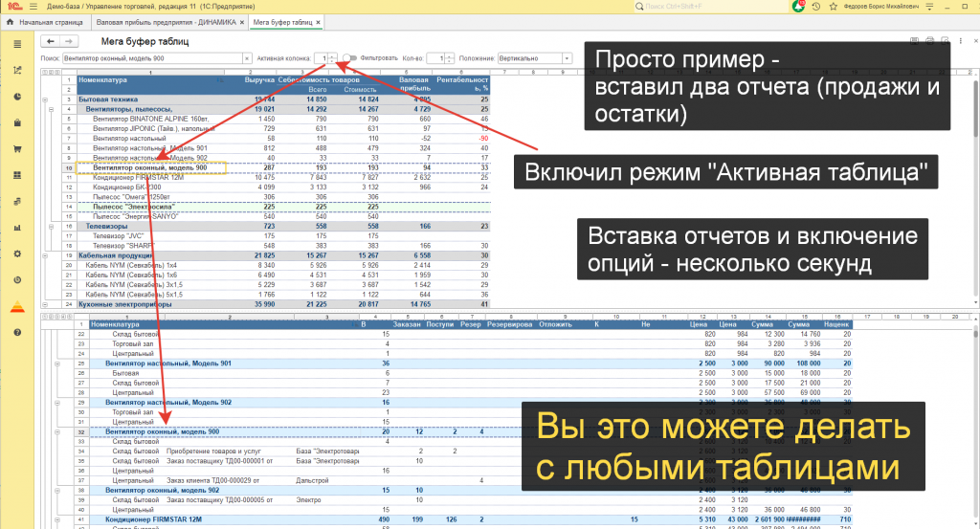Go back with the left arrow button
Viewport: 980px width, 529px height.
pyautogui.click(x=51, y=41)
